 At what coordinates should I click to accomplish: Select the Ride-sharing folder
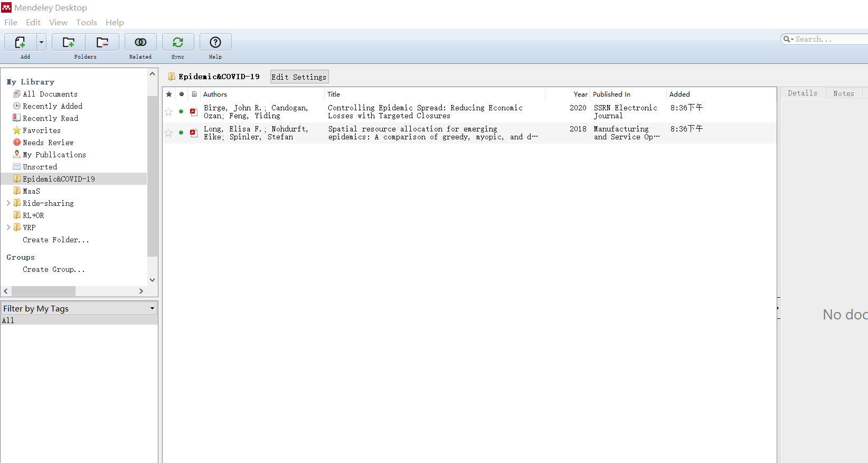coord(48,203)
